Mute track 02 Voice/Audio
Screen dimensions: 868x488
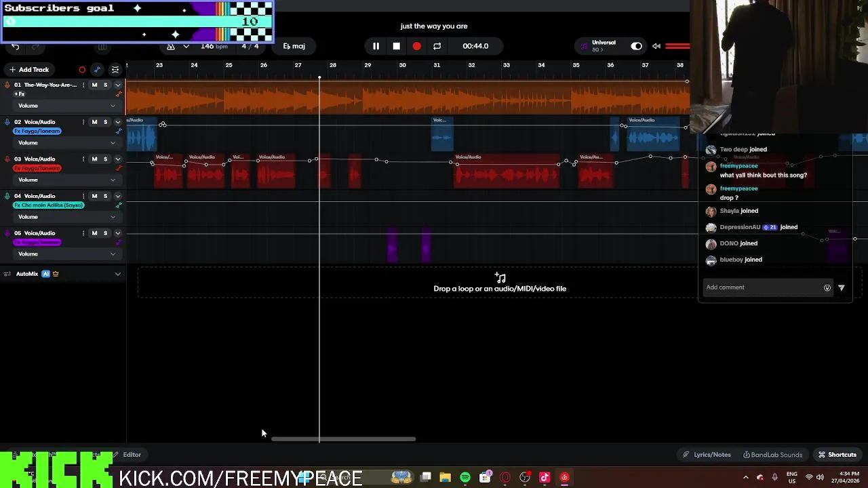tap(94, 122)
